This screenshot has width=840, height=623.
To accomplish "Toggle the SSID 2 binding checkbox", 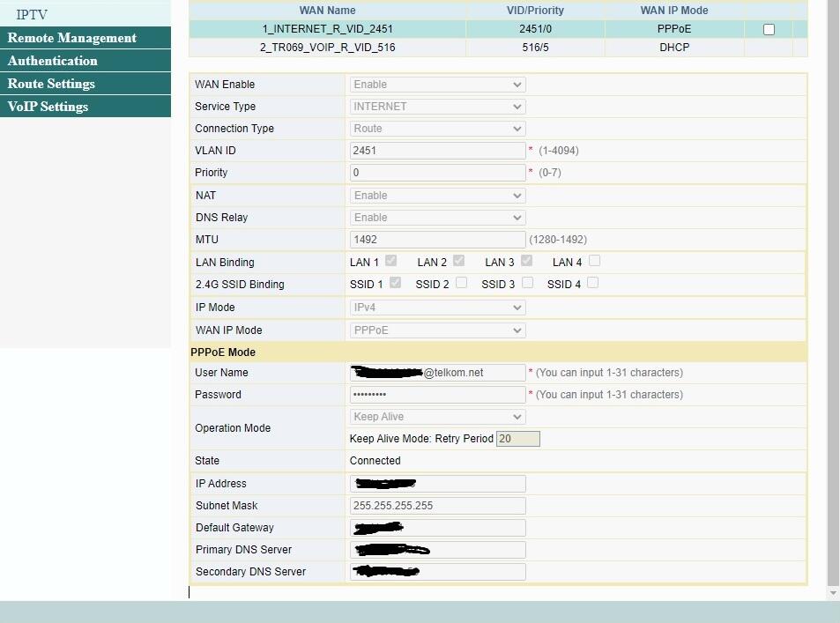I will [461, 283].
